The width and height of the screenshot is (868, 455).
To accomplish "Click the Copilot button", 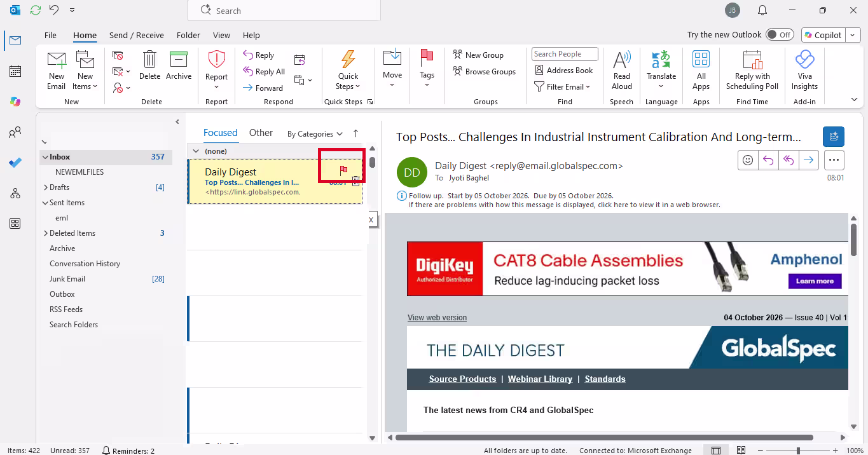I will tap(823, 35).
